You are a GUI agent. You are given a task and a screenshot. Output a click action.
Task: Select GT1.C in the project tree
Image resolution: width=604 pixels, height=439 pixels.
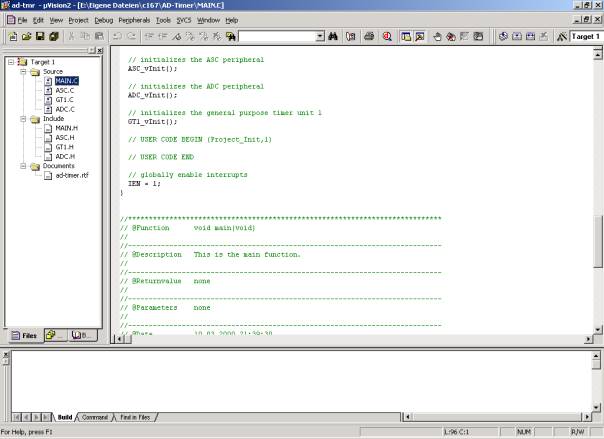(x=64, y=100)
